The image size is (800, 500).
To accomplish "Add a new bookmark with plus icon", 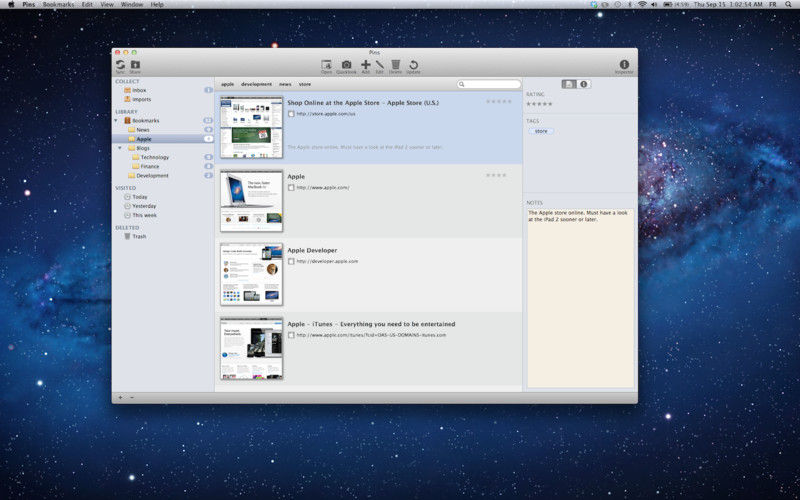I will click(365, 65).
